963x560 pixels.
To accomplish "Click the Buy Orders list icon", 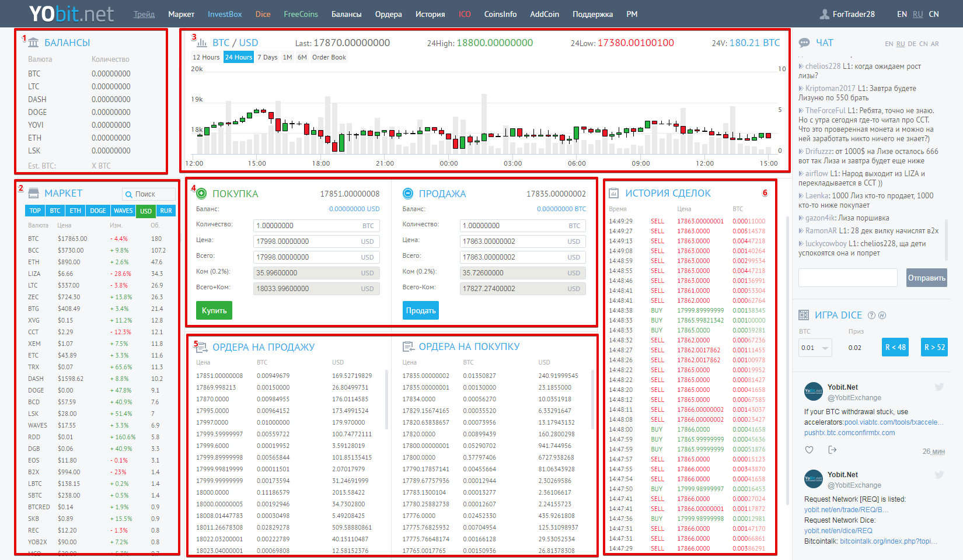I will tap(408, 346).
